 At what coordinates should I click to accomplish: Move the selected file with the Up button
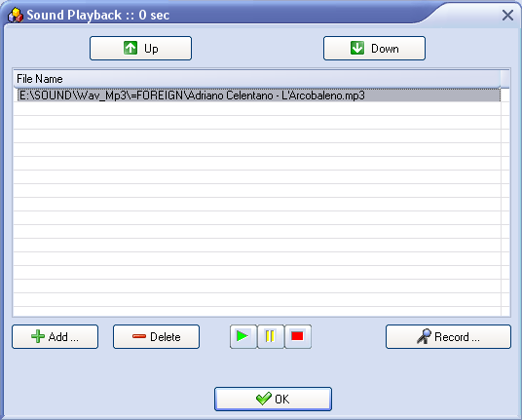click(140, 49)
